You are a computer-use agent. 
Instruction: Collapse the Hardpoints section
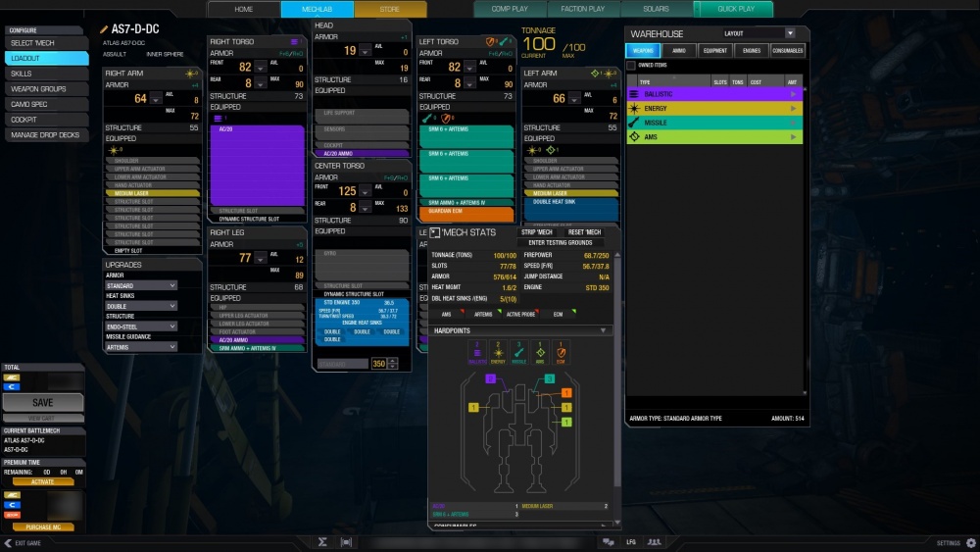click(603, 330)
